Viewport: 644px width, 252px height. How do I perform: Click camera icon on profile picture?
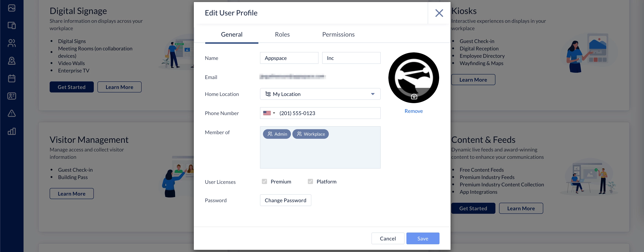414,96
